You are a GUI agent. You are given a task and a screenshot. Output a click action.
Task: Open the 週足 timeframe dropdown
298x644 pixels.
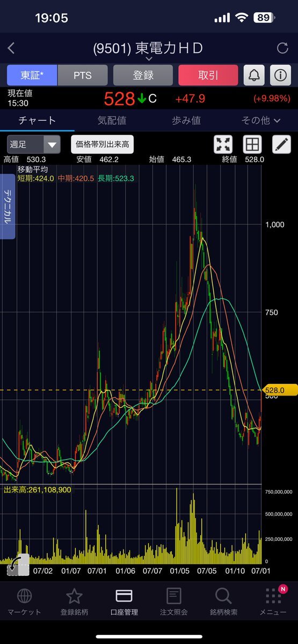coord(34,144)
